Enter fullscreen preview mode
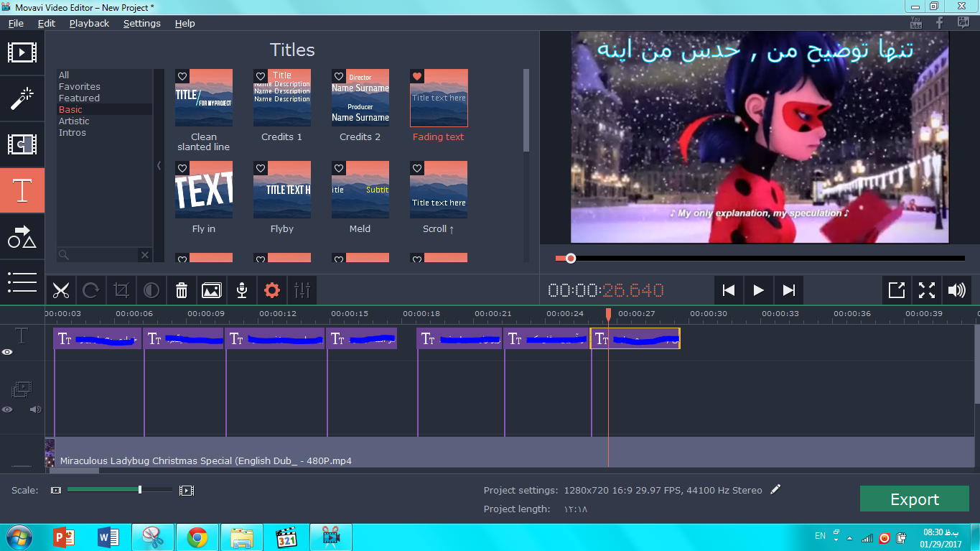 coord(927,290)
